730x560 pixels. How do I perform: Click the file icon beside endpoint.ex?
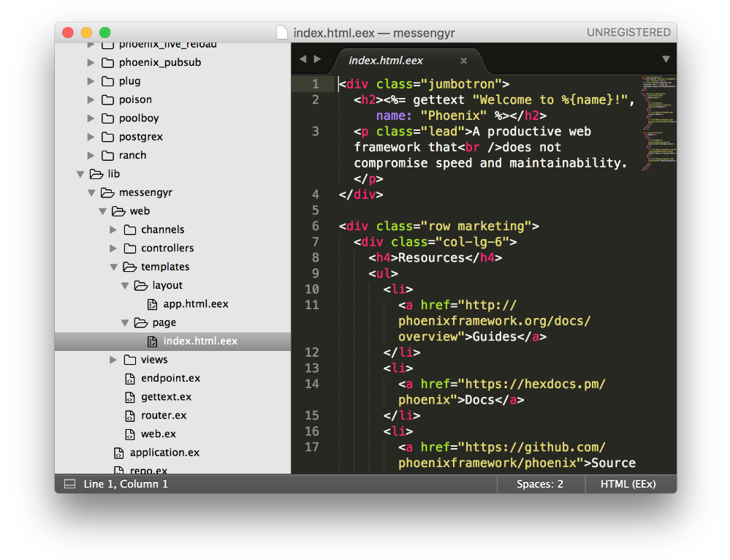click(x=129, y=379)
